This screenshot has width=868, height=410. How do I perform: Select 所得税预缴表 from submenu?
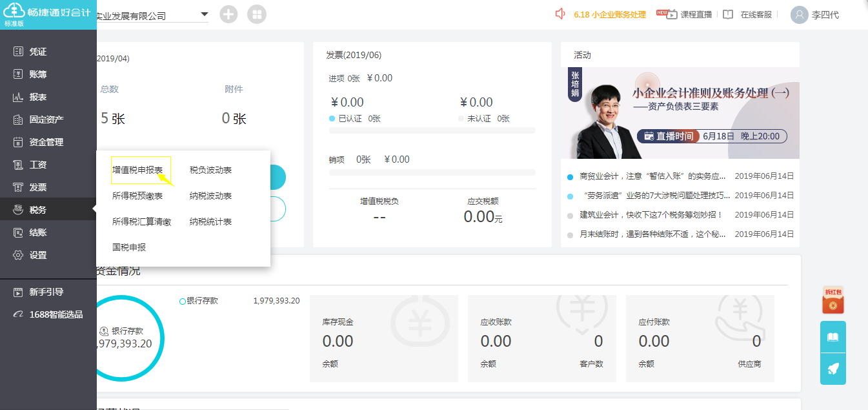(x=137, y=196)
